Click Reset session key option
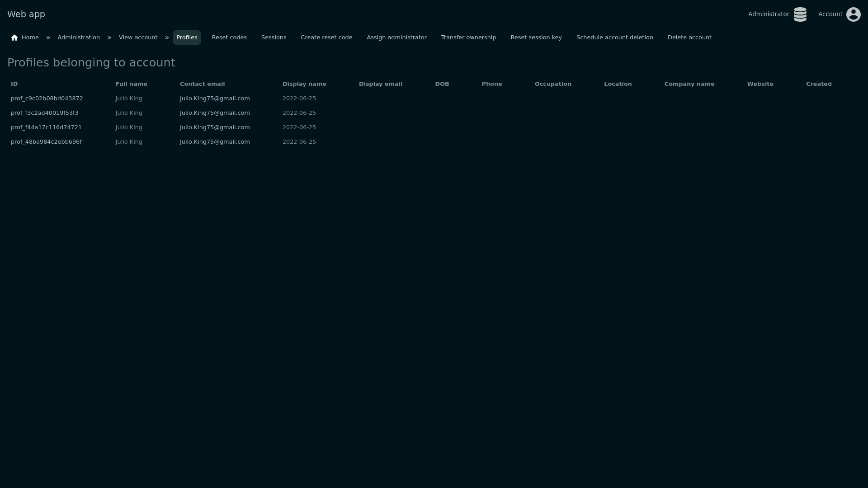This screenshot has width=868, height=488. 536,38
